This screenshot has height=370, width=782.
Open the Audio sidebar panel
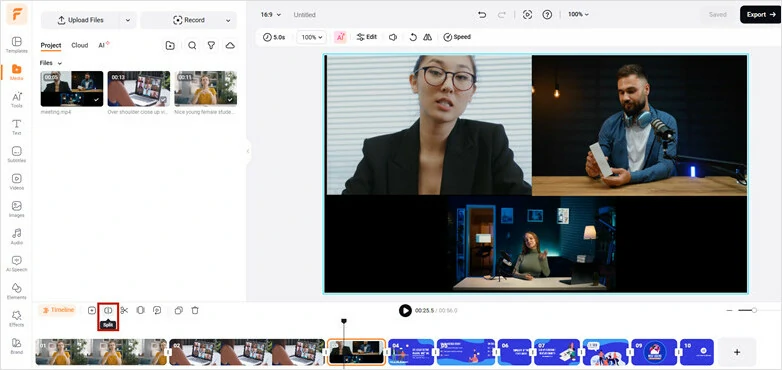16,236
